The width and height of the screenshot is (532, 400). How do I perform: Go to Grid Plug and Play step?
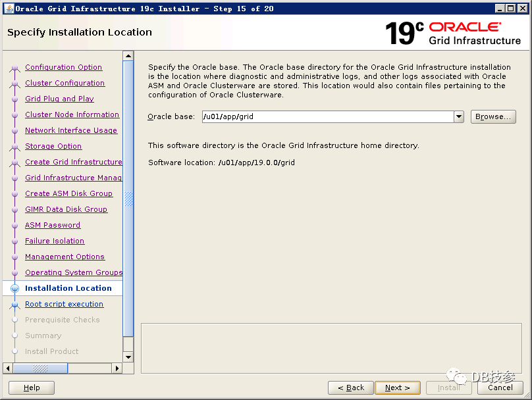click(x=59, y=99)
